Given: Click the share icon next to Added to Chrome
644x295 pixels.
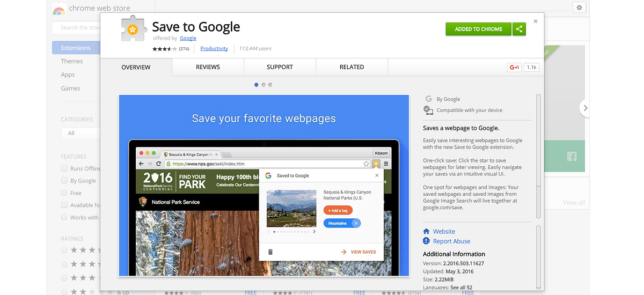Looking at the screenshot, I should pyautogui.click(x=519, y=29).
